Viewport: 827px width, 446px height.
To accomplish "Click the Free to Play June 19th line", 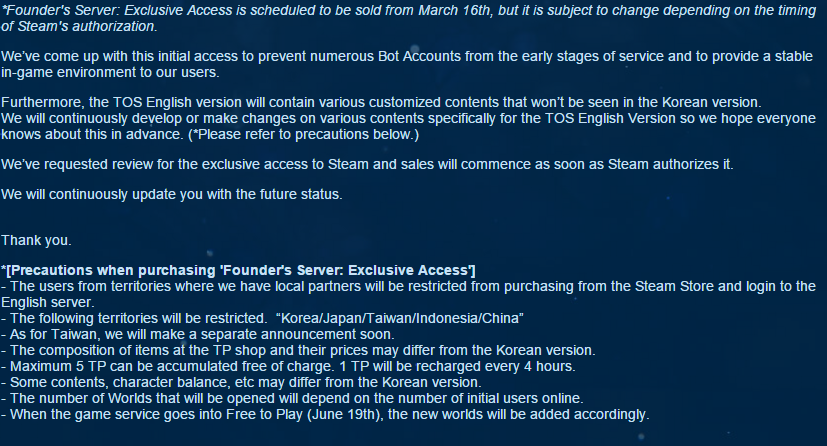I will (x=325, y=414).
